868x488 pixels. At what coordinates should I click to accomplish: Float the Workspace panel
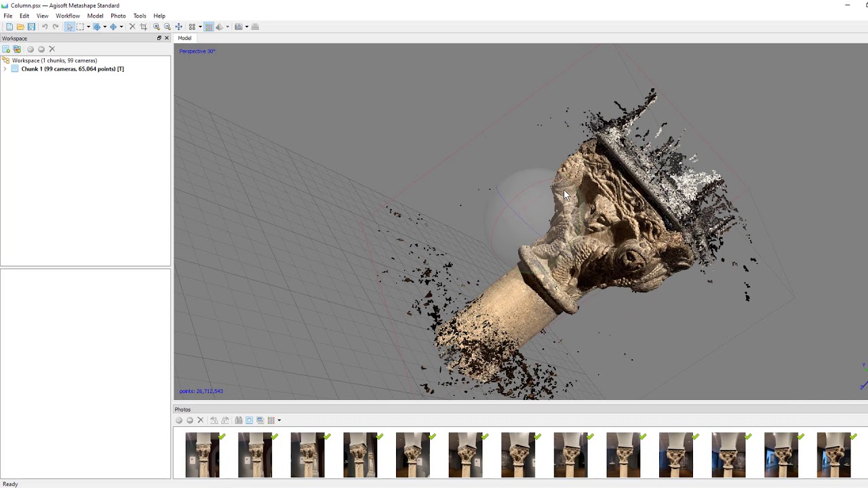point(159,38)
